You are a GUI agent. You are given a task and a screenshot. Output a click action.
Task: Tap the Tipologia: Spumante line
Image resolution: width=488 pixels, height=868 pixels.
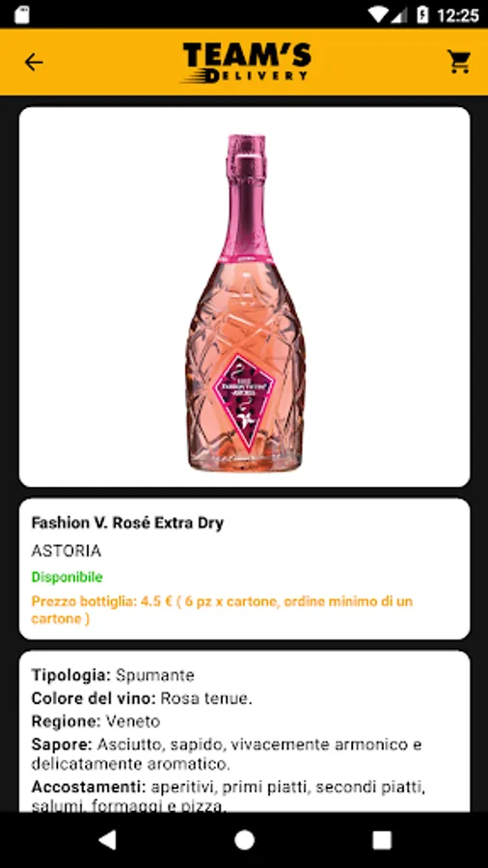point(113,675)
